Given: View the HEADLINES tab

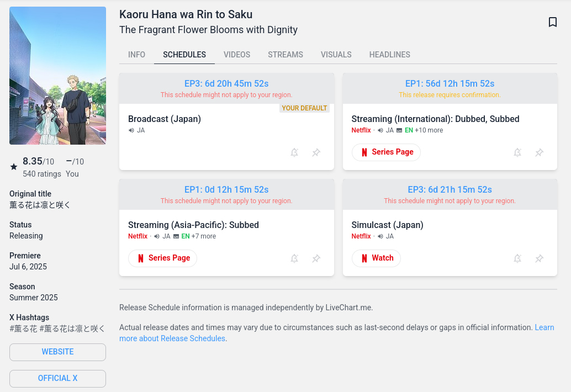Looking at the screenshot, I should (390, 55).
